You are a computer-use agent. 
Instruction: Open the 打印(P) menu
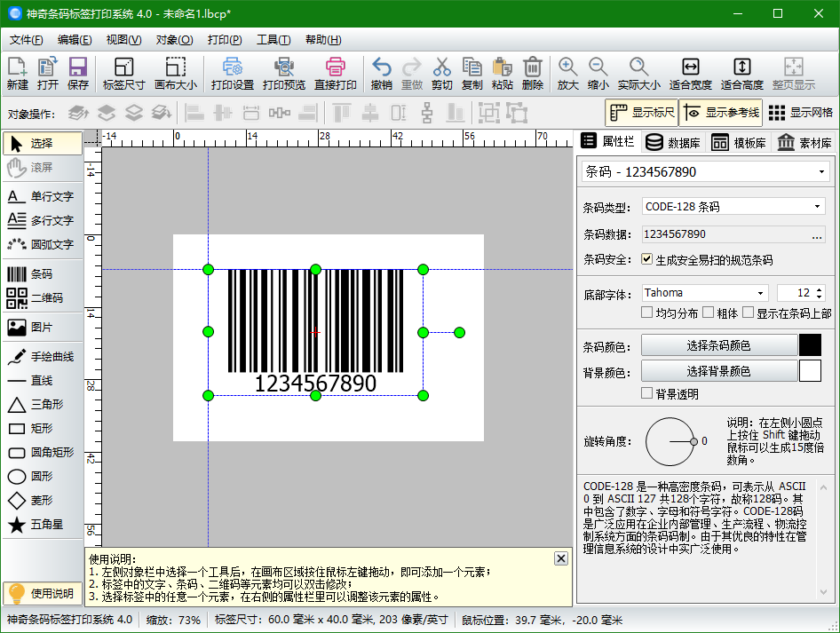pyautogui.click(x=225, y=40)
